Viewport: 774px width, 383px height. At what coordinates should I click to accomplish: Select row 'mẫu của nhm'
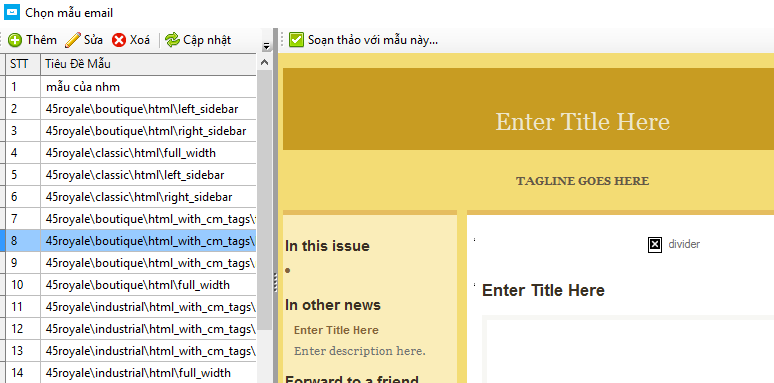(x=131, y=87)
